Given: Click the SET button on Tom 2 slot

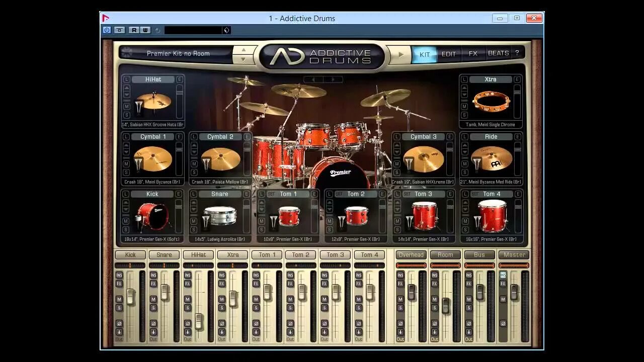Looking at the screenshot, I should tap(339, 194).
